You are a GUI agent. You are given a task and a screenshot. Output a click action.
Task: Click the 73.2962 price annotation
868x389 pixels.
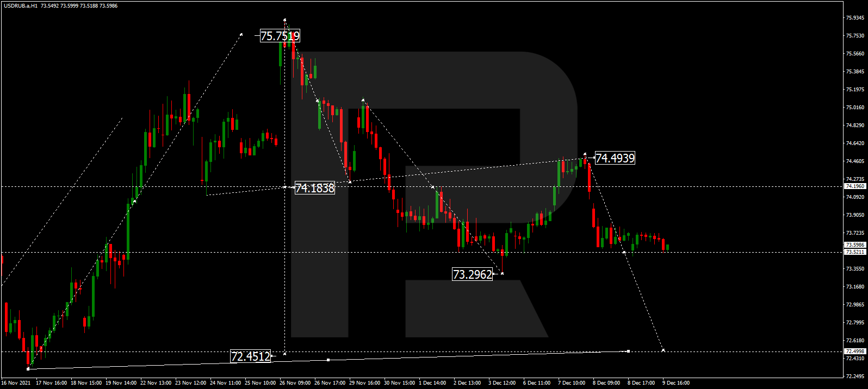pos(472,274)
